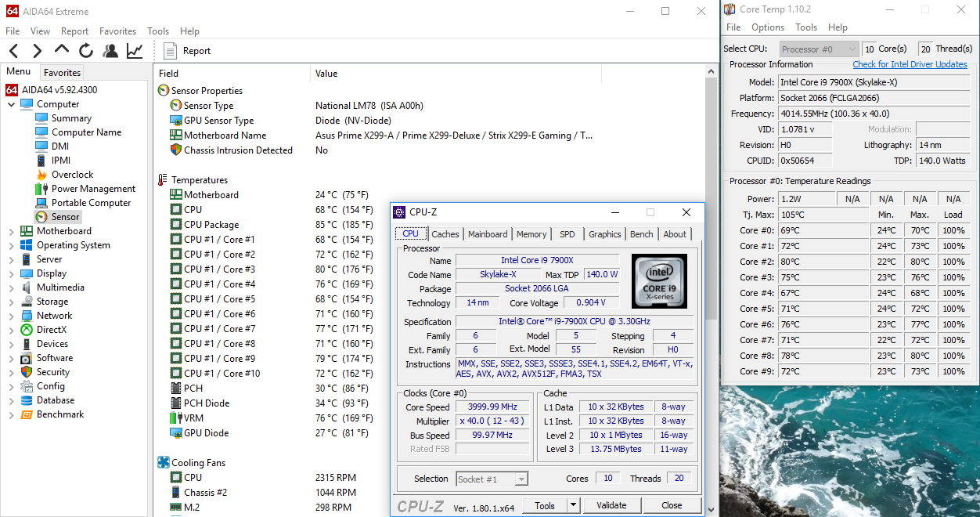
Task: Click the Sensor Properties section icon
Action: 164,91
